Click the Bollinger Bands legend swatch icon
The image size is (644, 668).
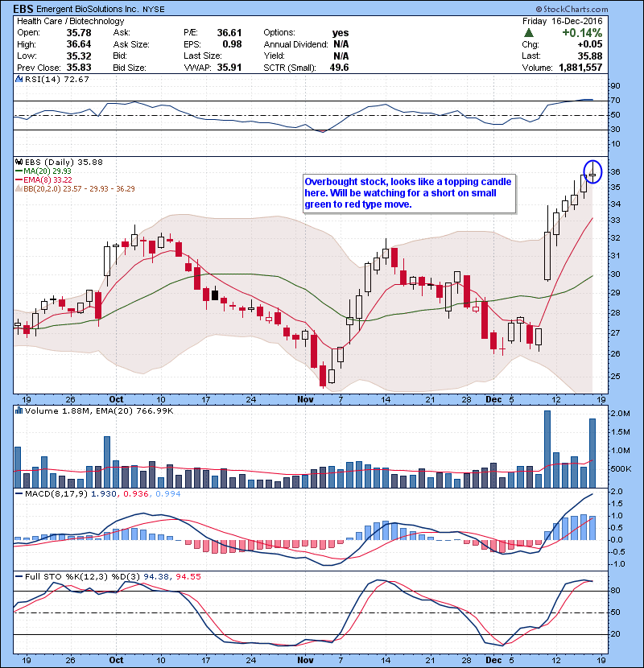pyautogui.click(x=19, y=188)
